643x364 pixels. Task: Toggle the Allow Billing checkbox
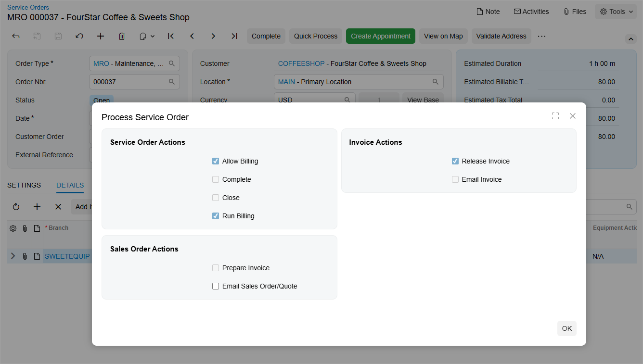pyautogui.click(x=216, y=161)
